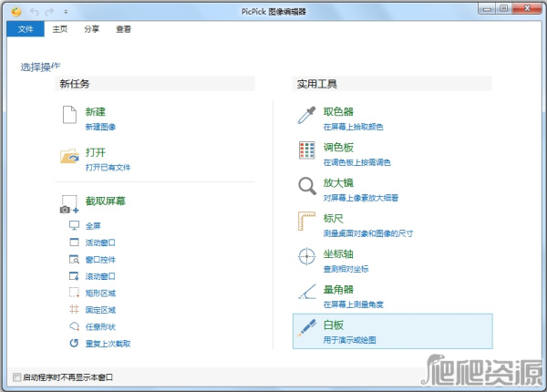Tick 启动程序时不再显示本窗口 checkbox
This screenshot has height=392, width=547.
pyautogui.click(x=16, y=377)
